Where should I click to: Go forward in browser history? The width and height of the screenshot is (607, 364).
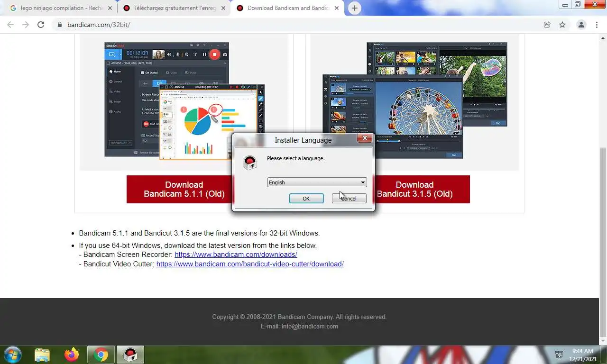(x=26, y=25)
